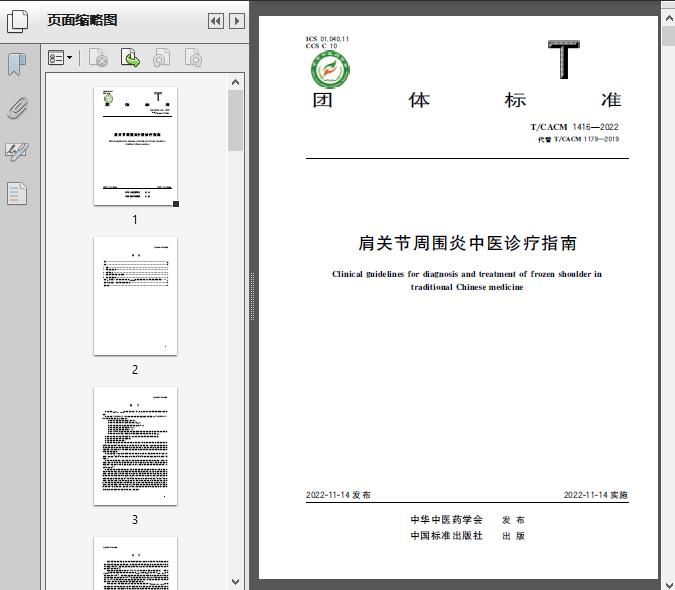Click the standard number T/CACM 1416—2022
The image size is (675, 590).
click(574, 127)
